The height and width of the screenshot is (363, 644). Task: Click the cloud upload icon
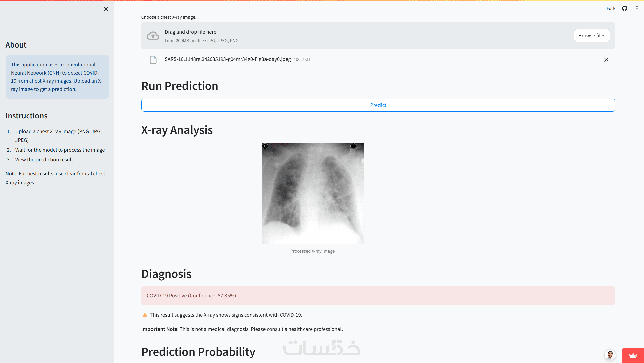pyautogui.click(x=153, y=36)
